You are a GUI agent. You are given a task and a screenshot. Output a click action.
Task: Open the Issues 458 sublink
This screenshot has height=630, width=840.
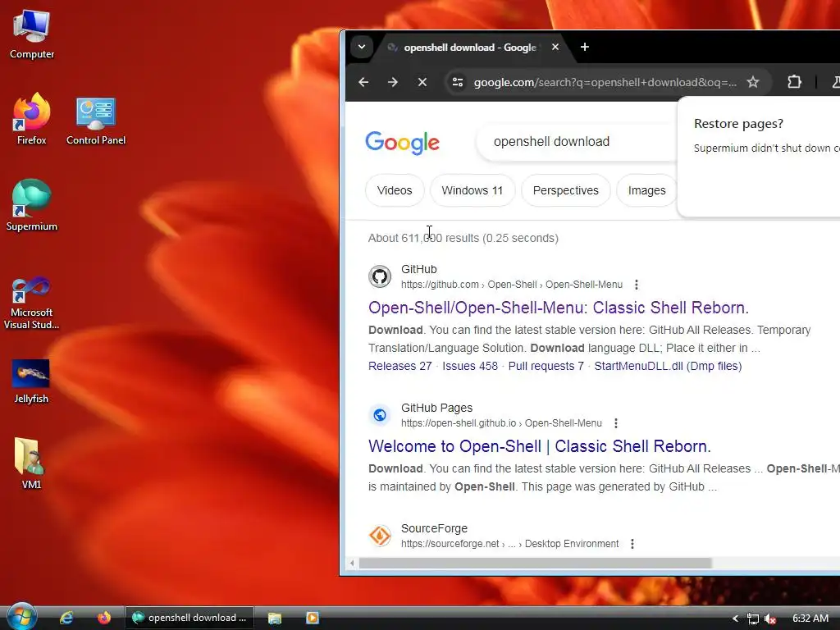470,366
